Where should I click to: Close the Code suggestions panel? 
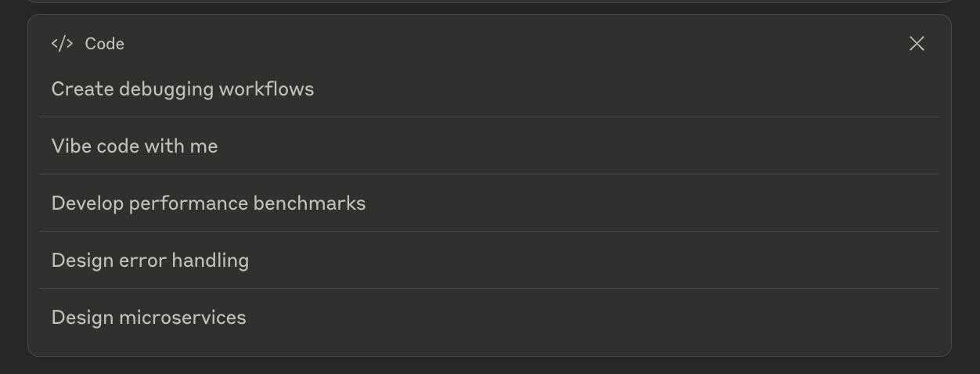pos(917,44)
